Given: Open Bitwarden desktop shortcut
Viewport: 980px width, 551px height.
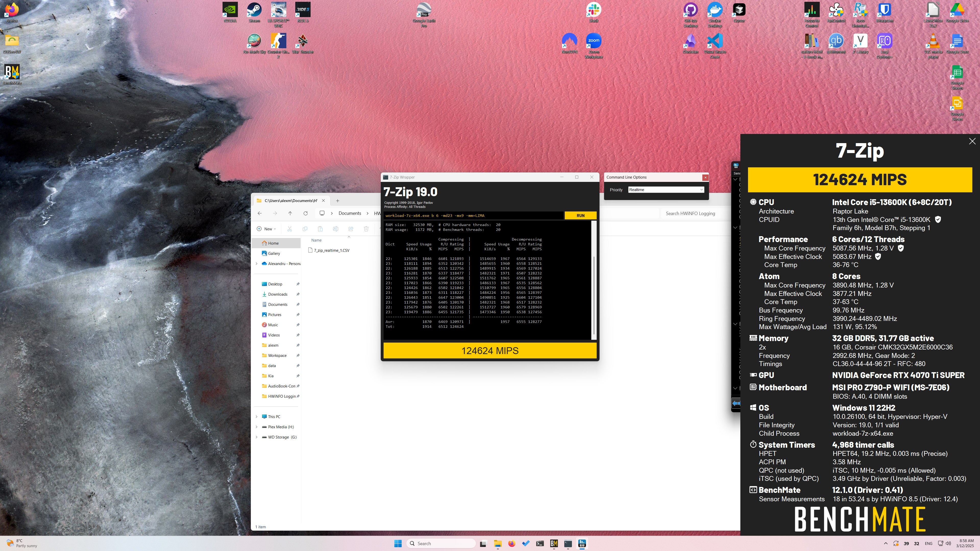Looking at the screenshot, I should click(x=885, y=12).
